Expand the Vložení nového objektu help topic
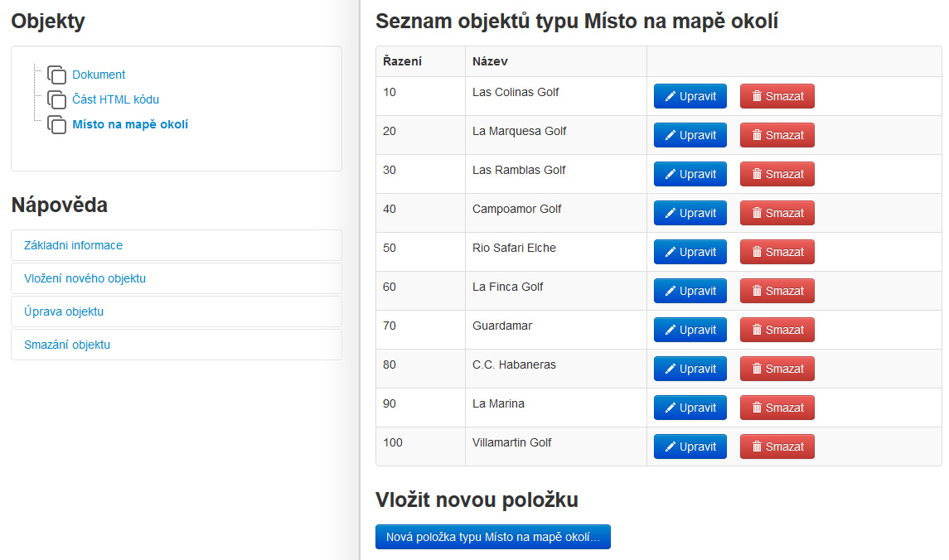Viewport: 949px width, 560px height. tap(85, 278)
